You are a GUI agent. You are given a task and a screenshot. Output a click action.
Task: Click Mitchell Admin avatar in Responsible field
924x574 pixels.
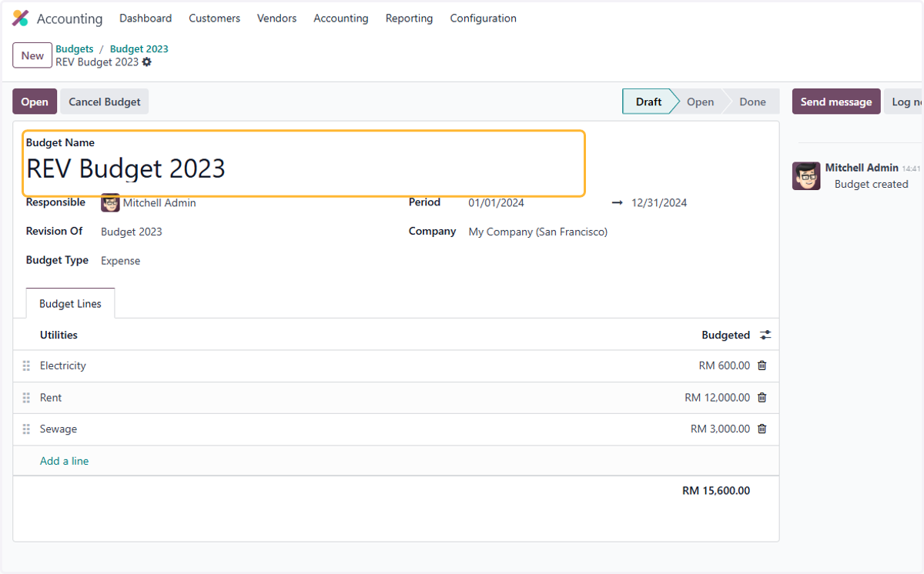tap(110, 203)
